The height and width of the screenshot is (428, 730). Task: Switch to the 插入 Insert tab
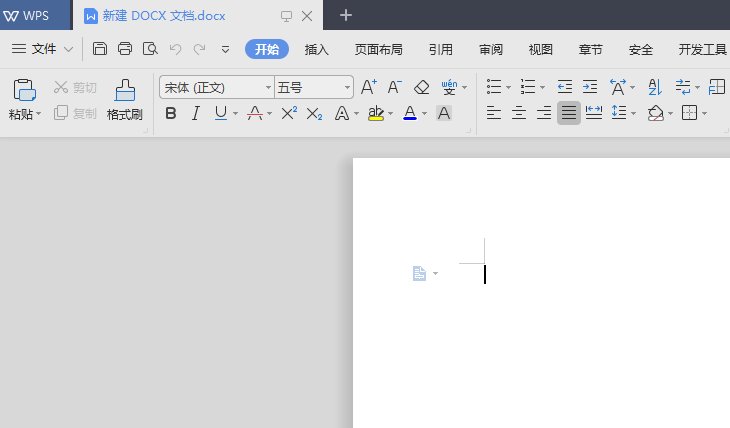(317, 49)
